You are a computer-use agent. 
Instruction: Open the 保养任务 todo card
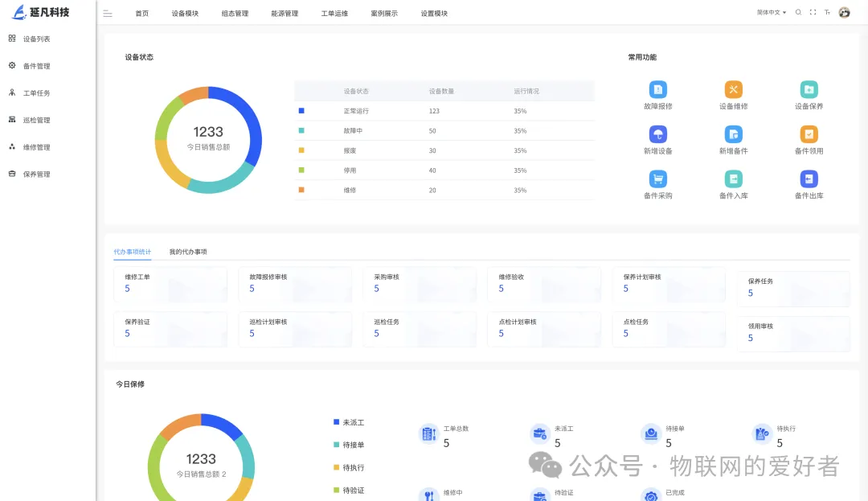coord(793,289)
